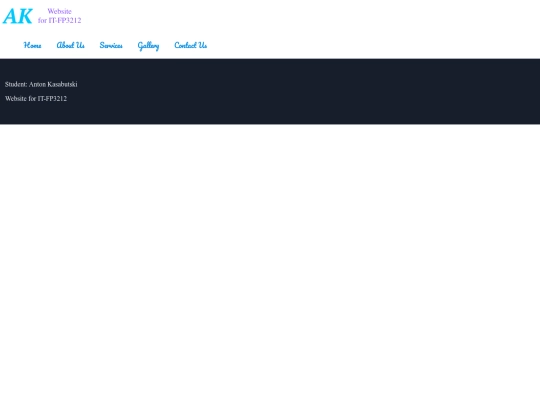
Task: Go to the About Us page
Action: (71, 45)
